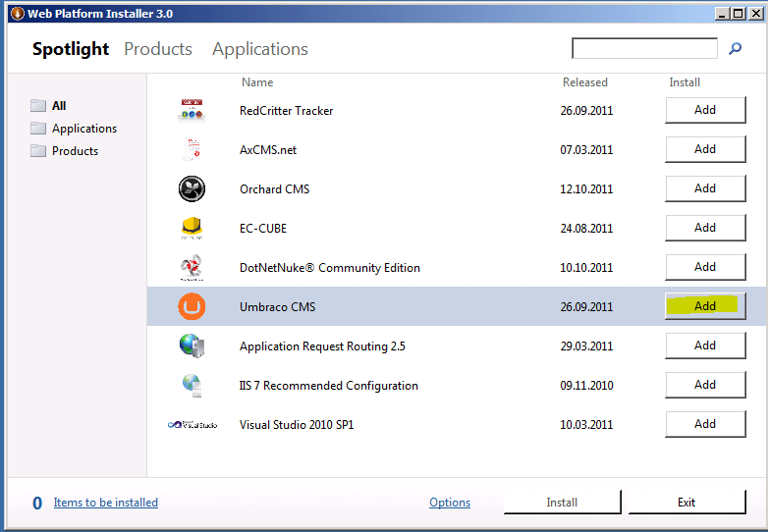Viewport: 768px width, 532px height.
Task: Click Visual Studio release date 10.03.2011
Action: coord(586,424)
